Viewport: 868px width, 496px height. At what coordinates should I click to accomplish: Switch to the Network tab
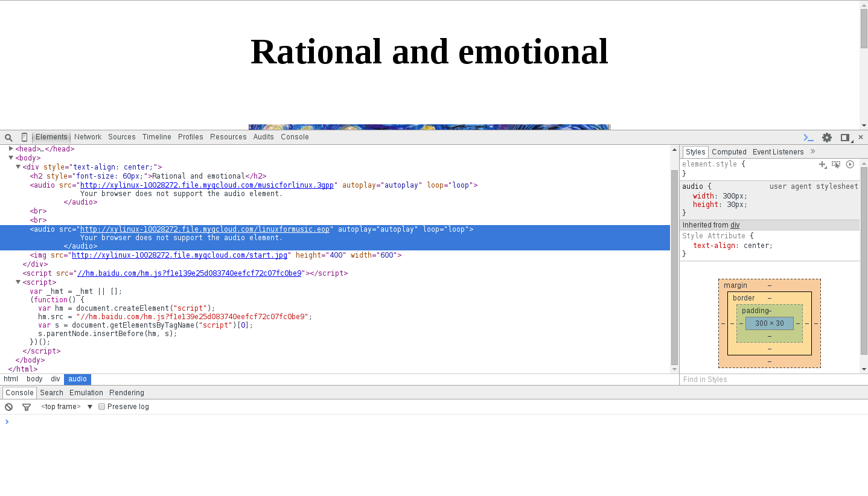coord(88,137)
